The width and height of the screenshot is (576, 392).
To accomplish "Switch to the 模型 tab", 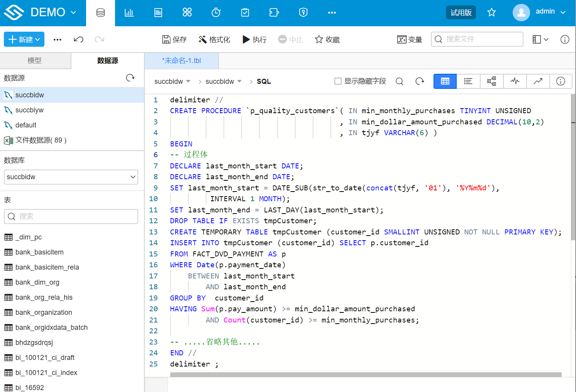I will click(x=35, y=61).
